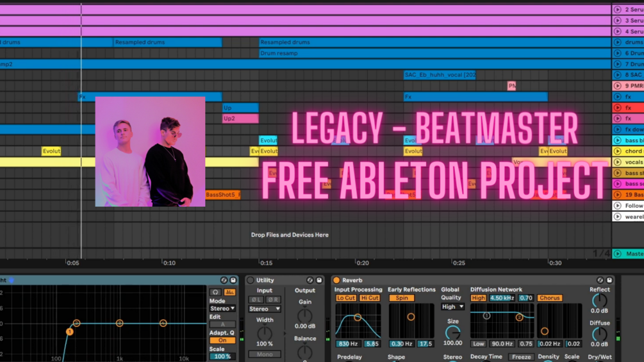Image resolution: width=644 pixels, height=362 pixels.
Task: Toggle the Spin button in Early Reflections
Action: (402, 298)
